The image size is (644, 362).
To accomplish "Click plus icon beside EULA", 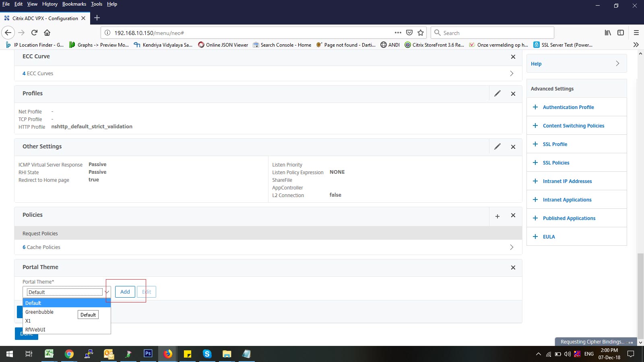I will [535, 237].
